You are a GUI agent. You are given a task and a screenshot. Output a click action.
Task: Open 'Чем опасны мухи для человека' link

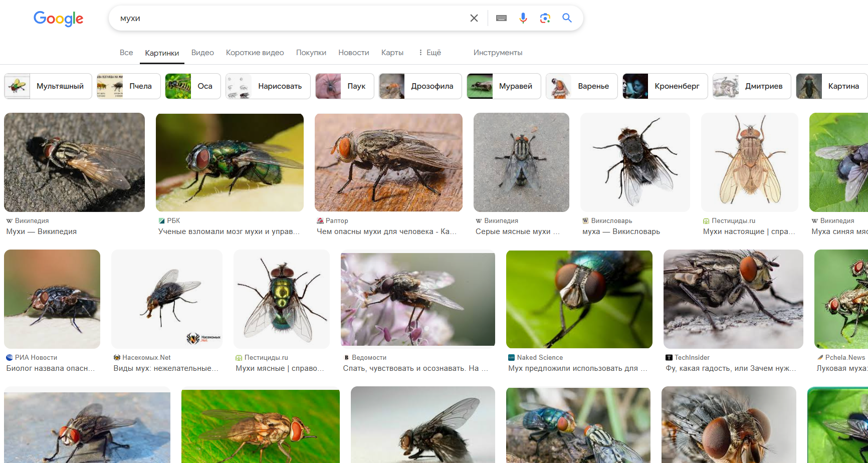(x=387, y=232)
